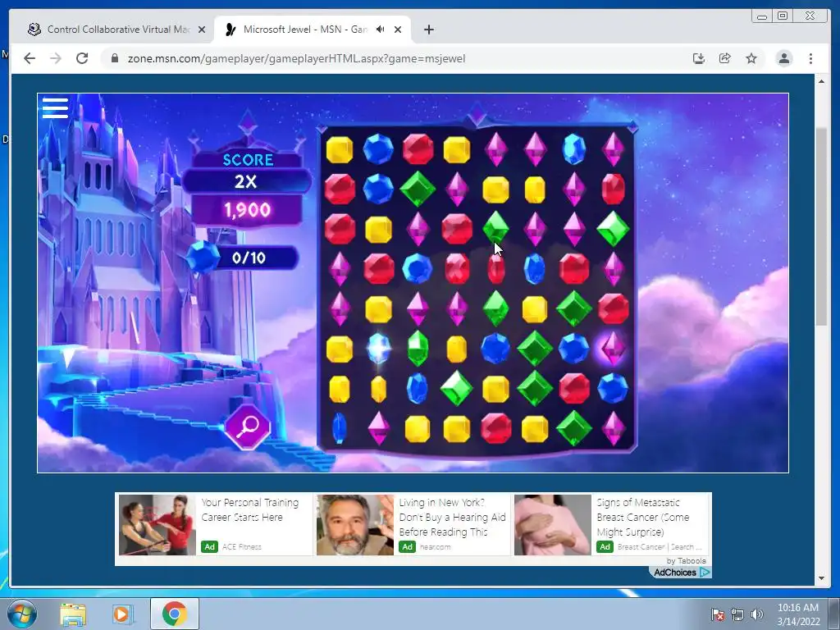
Task: View site security lock information
Action: pyautogui.click(x=114, y=58)
